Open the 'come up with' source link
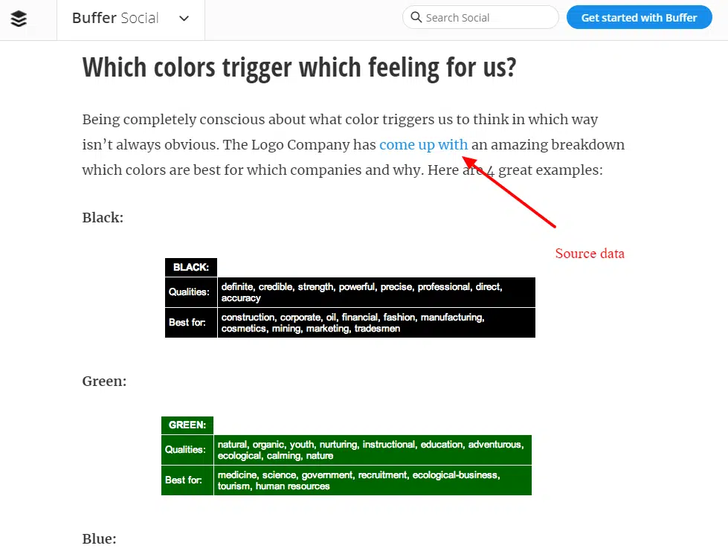Viewport: 728px width, 560px height. (x=423, y=144)
